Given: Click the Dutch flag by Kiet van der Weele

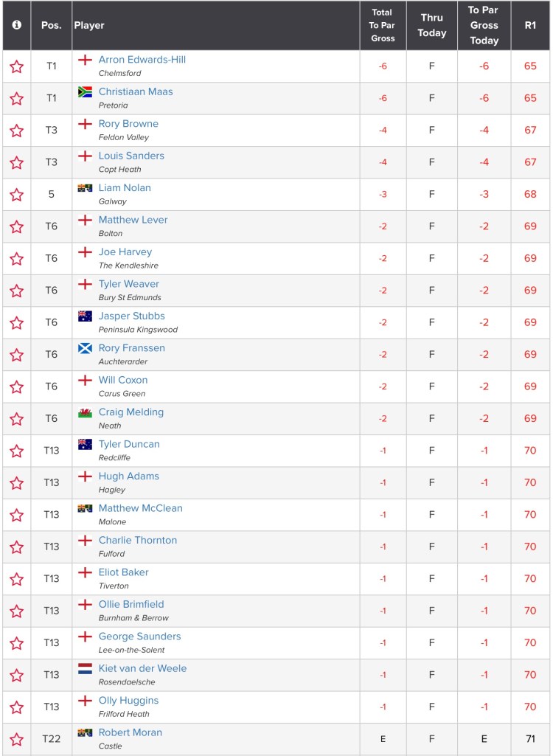Looking at the screenshot, I should [x=85, y=668].
